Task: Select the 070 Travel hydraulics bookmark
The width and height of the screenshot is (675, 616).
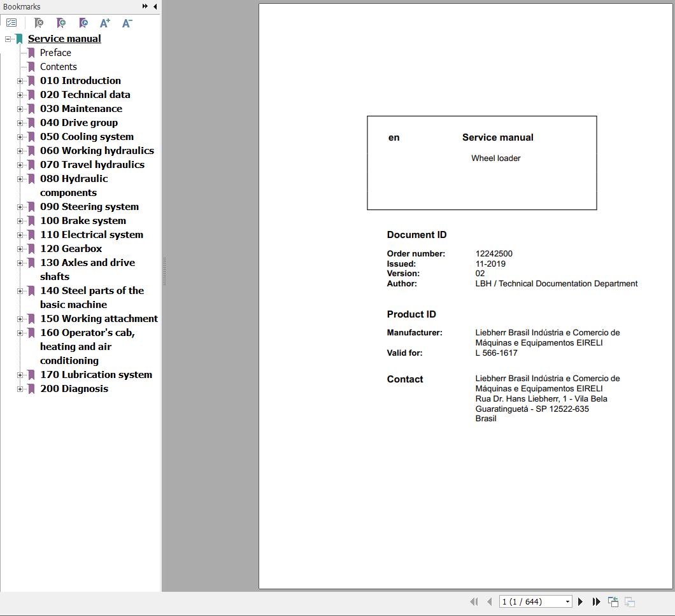Action: [x=92, y=164]
